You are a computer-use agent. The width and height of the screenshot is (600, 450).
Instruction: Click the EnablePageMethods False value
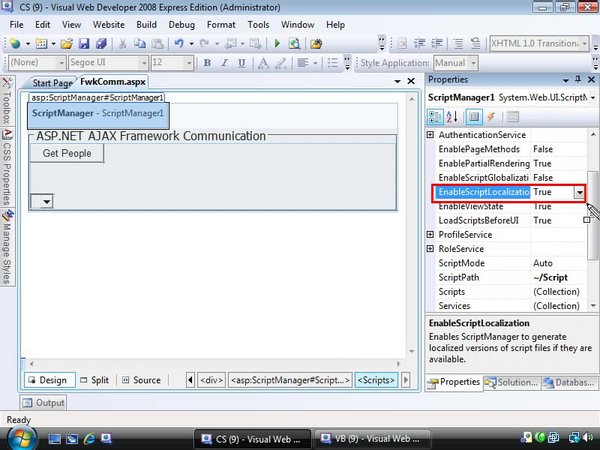pos(558,149)
